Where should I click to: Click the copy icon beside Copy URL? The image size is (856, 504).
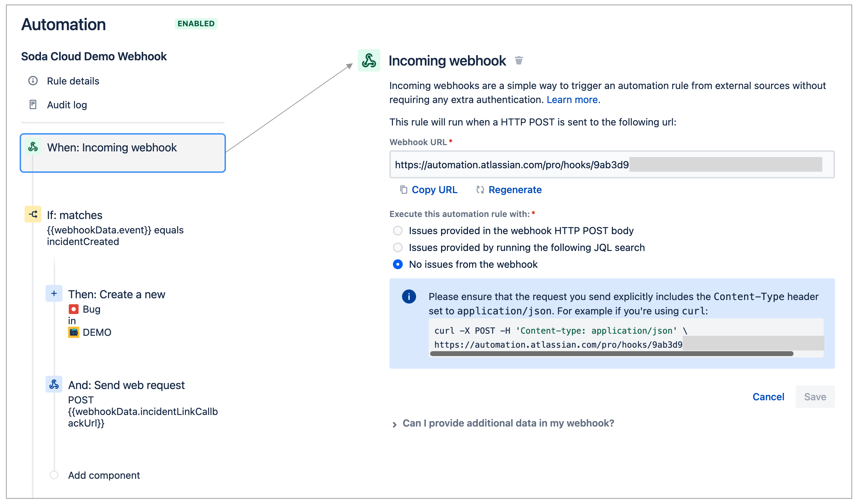404,190
